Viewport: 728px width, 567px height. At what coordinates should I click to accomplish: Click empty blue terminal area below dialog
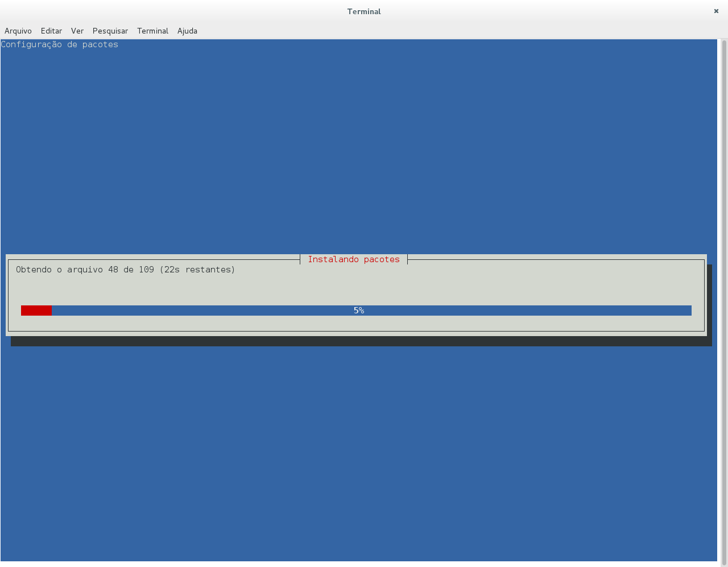click(x=358, y=455)
